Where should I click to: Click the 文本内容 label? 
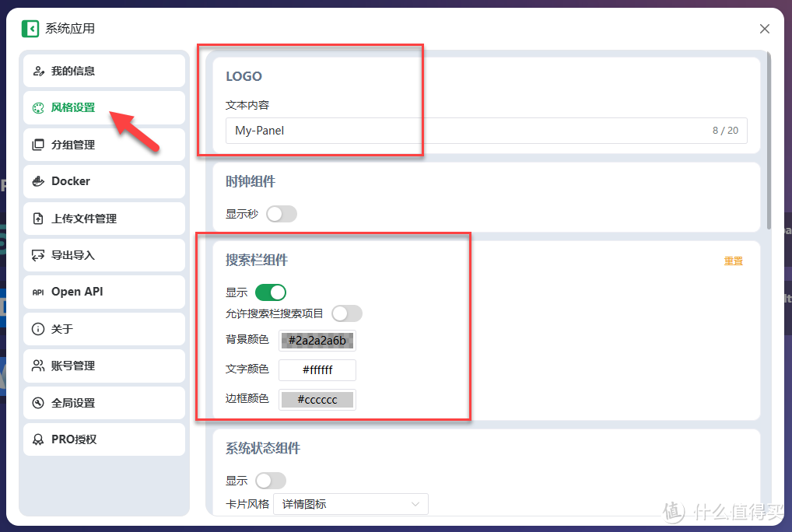(x=247, y=105)
